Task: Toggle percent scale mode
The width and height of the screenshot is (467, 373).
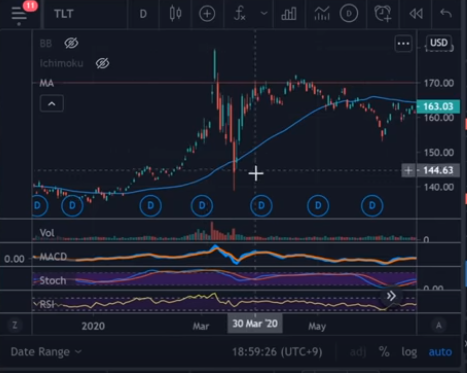Action: (x=384, y=352)
